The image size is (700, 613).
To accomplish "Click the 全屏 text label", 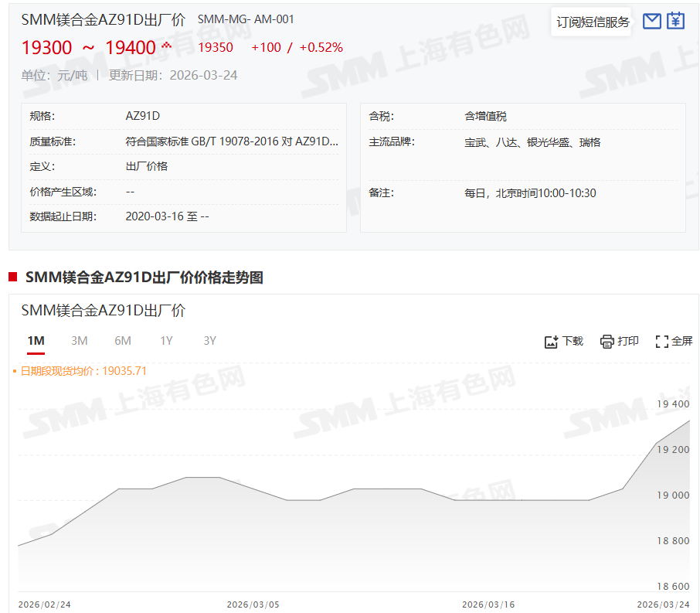I will pos(682,342).
